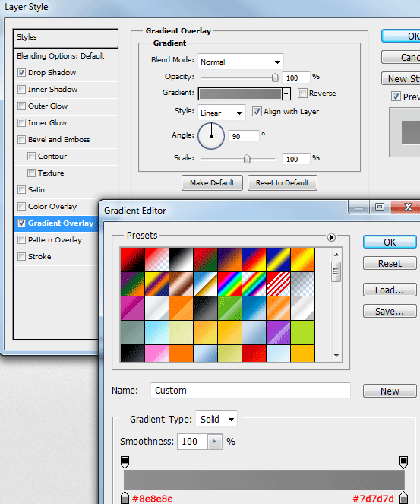This screenshot has width=420, height=504.
Task: Uncheck Align with Layer
Action: tap(257, 112)
